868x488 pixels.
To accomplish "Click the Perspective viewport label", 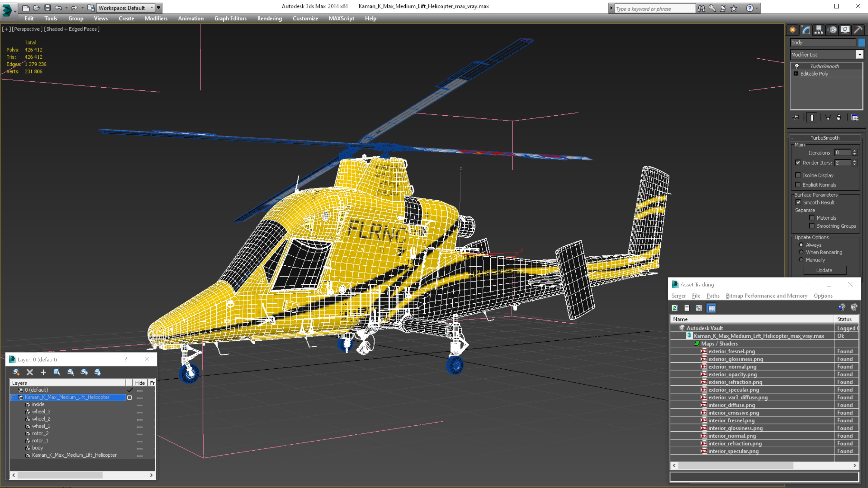I will point(27,29).
